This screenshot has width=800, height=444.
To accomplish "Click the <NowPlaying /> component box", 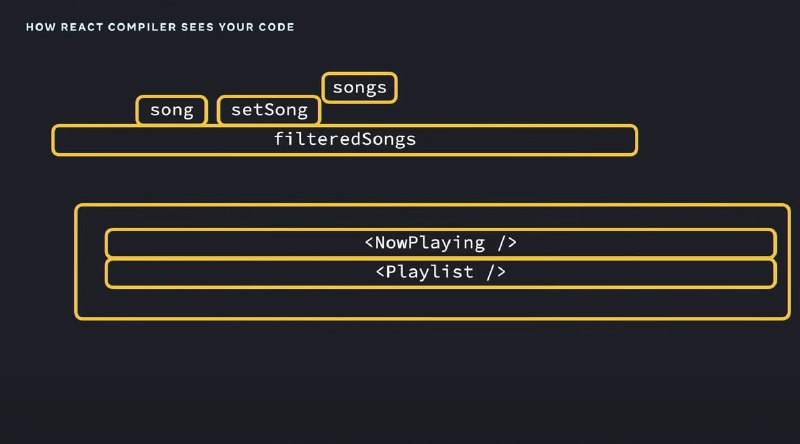I will [441, 243].
